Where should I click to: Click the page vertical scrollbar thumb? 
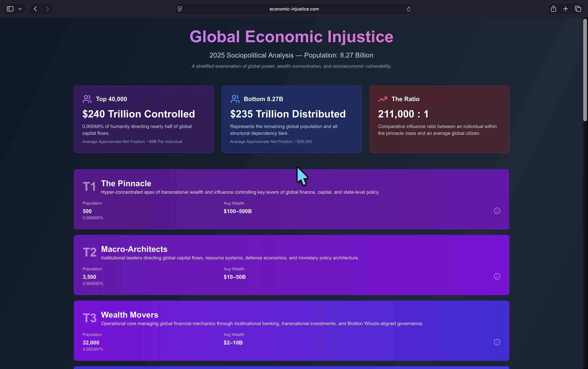coord(585,70)
